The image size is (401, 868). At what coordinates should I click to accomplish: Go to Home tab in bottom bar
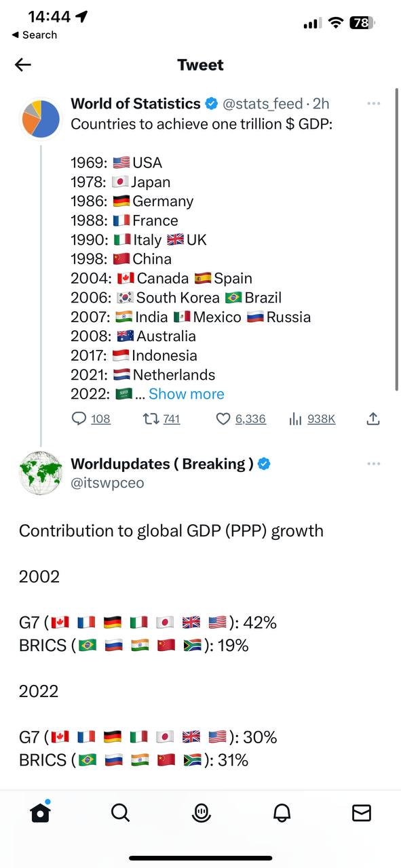[x=40, y=812]
